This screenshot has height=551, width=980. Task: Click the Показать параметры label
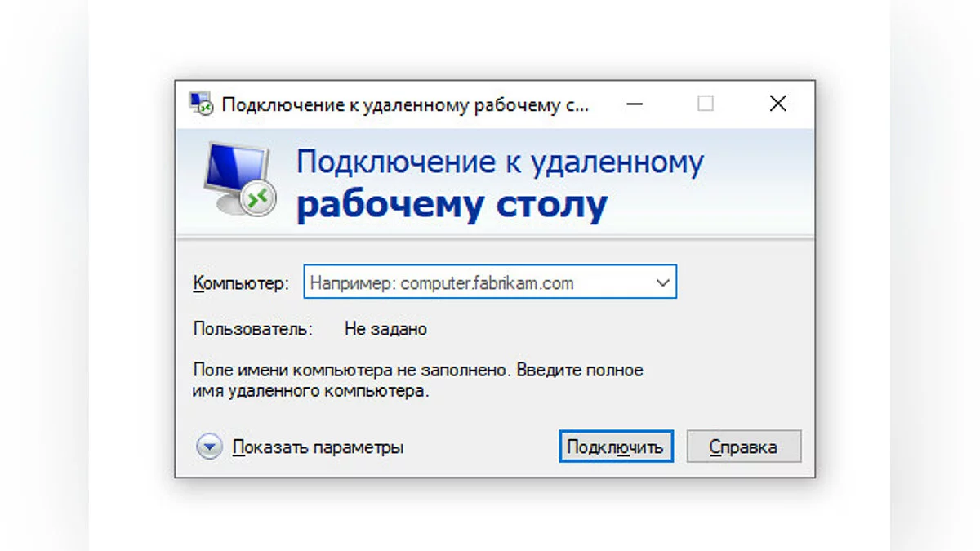pos(318,447)
